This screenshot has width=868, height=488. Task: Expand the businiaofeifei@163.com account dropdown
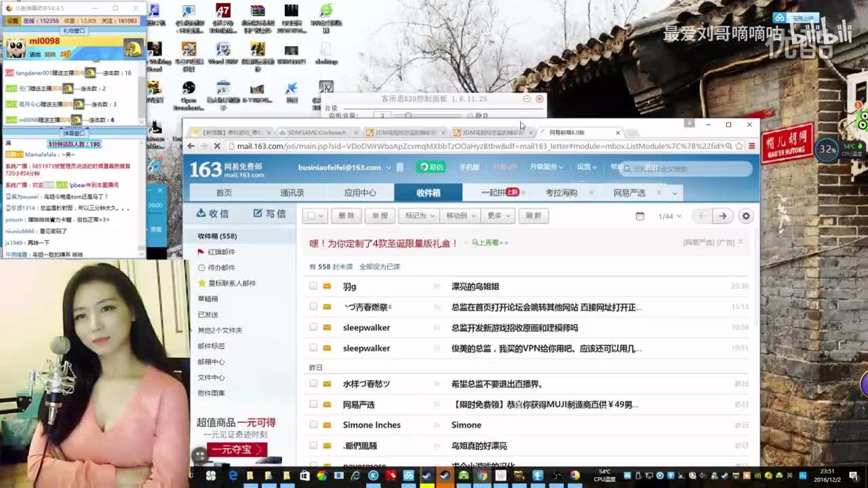coord(389,167)
